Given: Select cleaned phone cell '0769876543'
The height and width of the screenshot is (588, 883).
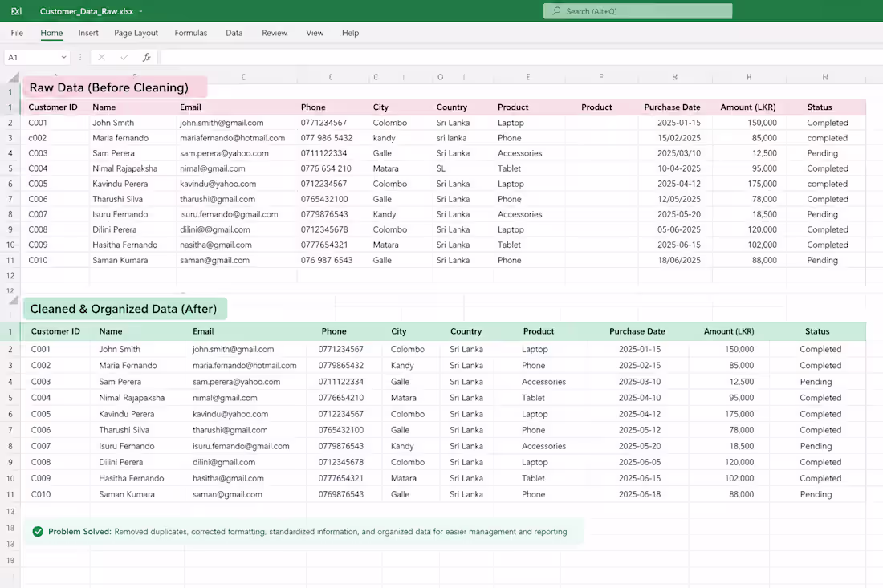Looking at the screenshot, I should [x=340, y=494].
